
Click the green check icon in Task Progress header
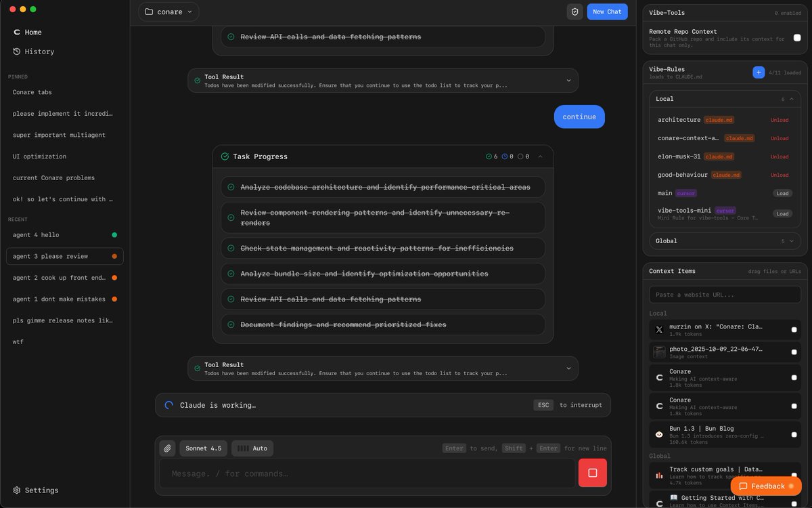click(x=225, y=156)
